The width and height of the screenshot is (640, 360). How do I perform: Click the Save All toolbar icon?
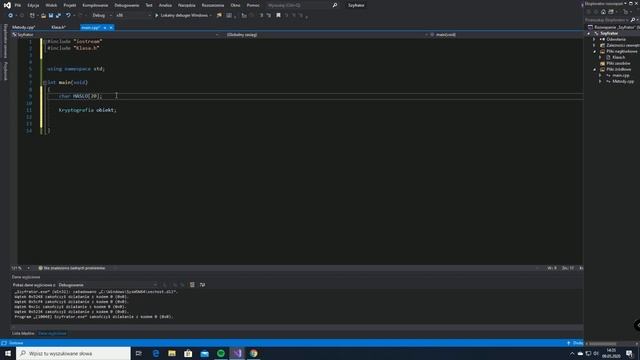58,16
